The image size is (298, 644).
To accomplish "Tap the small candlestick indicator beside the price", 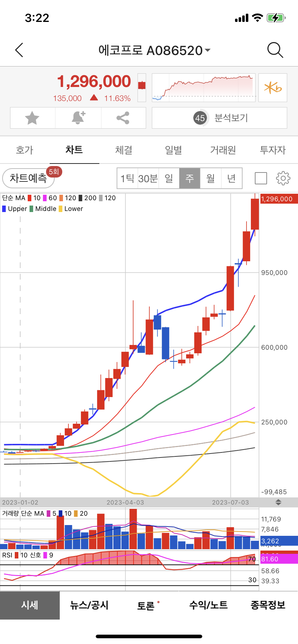I will point(142,88).
